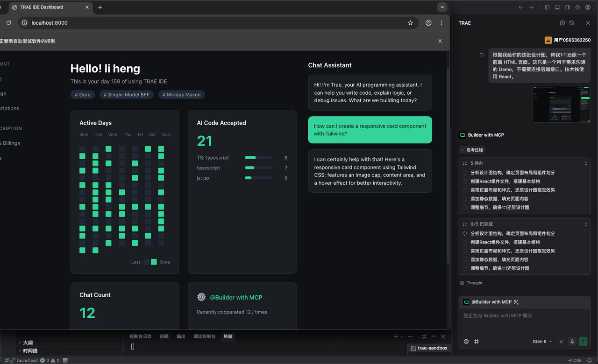Toggle the right secondary sidebar layout

click(x=567, y=7)
